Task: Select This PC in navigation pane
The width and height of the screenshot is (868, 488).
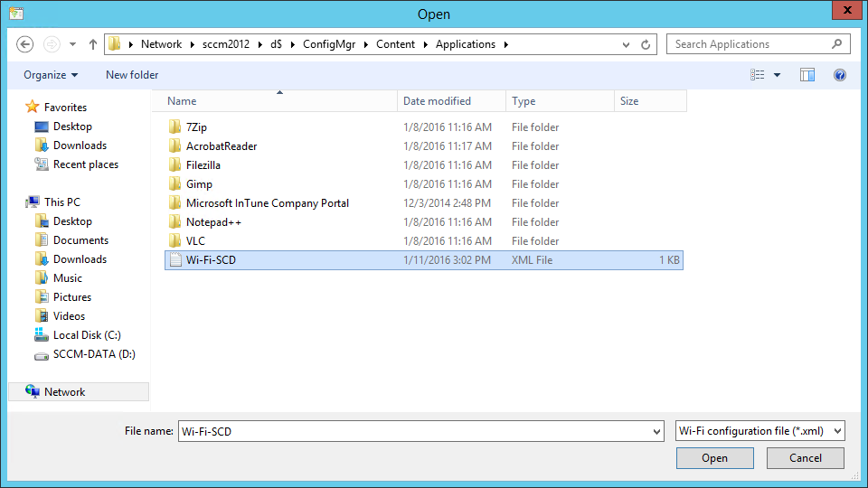Action: 62,202
